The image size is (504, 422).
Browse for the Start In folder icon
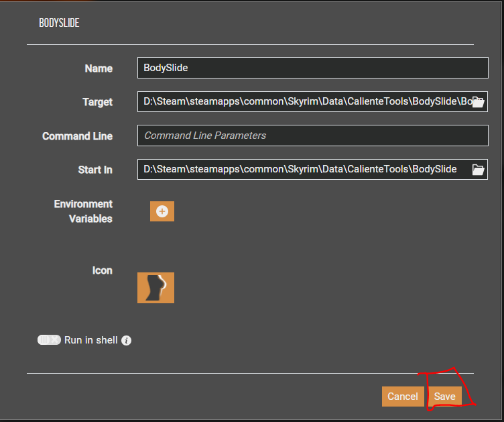478,170
